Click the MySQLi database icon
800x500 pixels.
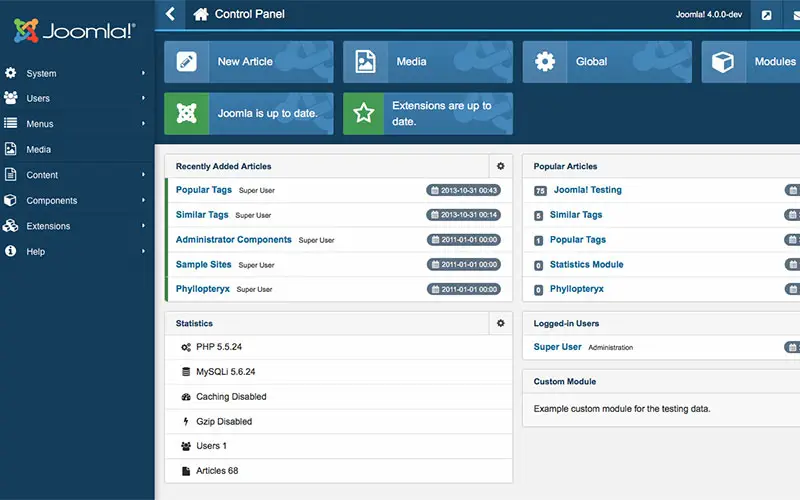186,372
